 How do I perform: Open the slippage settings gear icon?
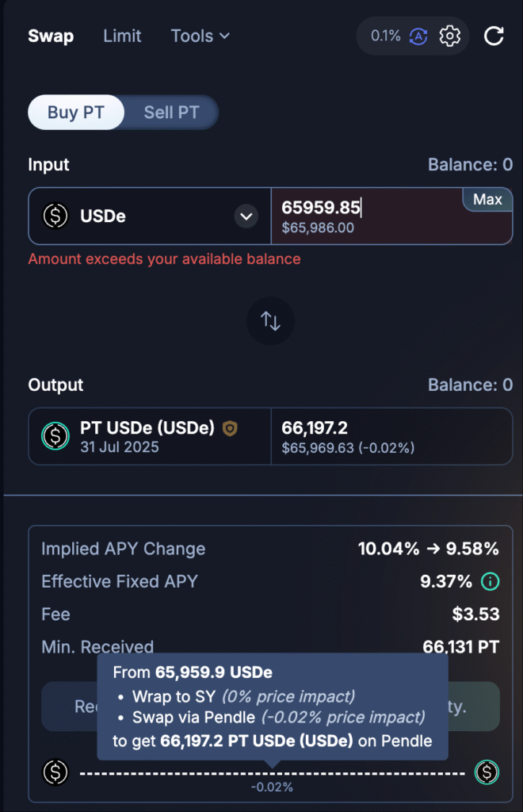coord(450,36)
